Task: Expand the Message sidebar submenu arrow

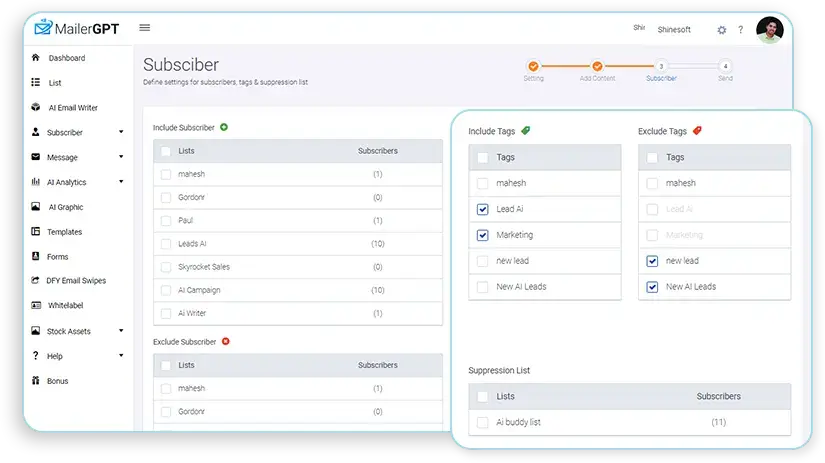Action: (121, 156)
